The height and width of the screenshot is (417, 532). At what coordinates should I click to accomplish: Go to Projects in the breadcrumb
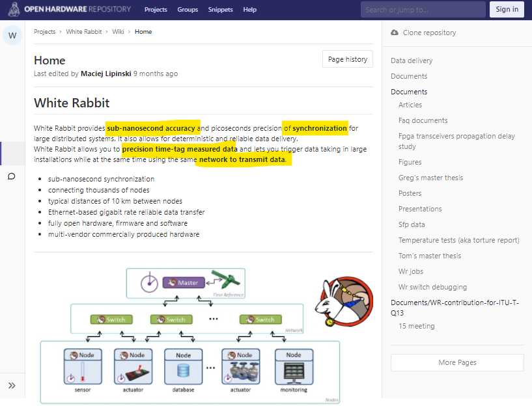click(44, 31)
